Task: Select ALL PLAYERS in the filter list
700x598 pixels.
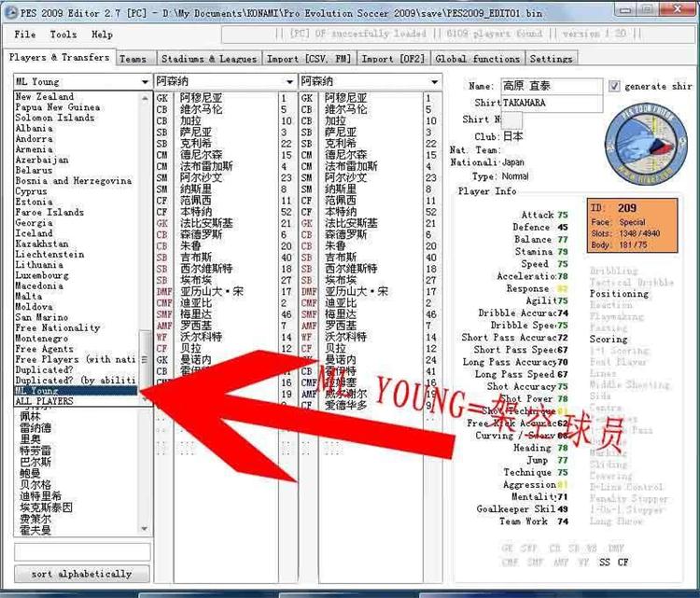Action: [x=45, y=401]
